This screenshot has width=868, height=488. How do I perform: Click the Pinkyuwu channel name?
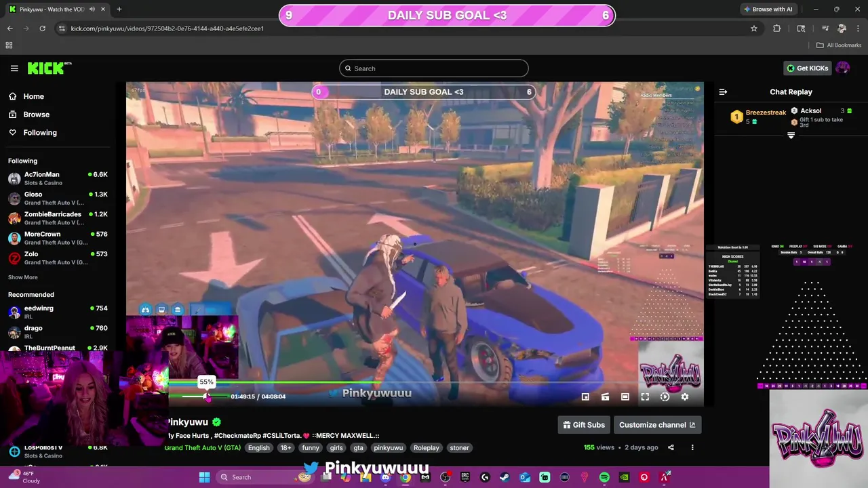[x=188, y=422]
